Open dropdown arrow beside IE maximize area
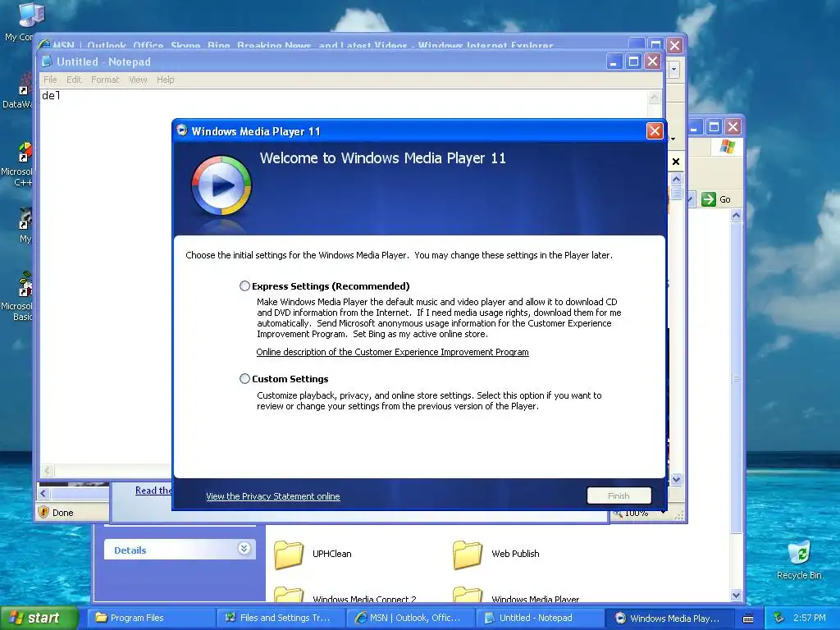This screenshot has width=840, height=630. point(674,69)
